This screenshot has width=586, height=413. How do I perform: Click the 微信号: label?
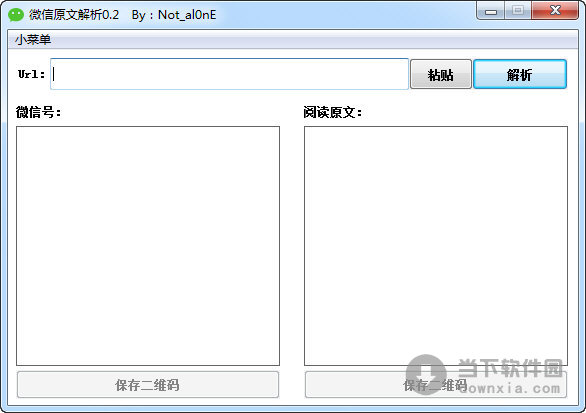(38, 112)
